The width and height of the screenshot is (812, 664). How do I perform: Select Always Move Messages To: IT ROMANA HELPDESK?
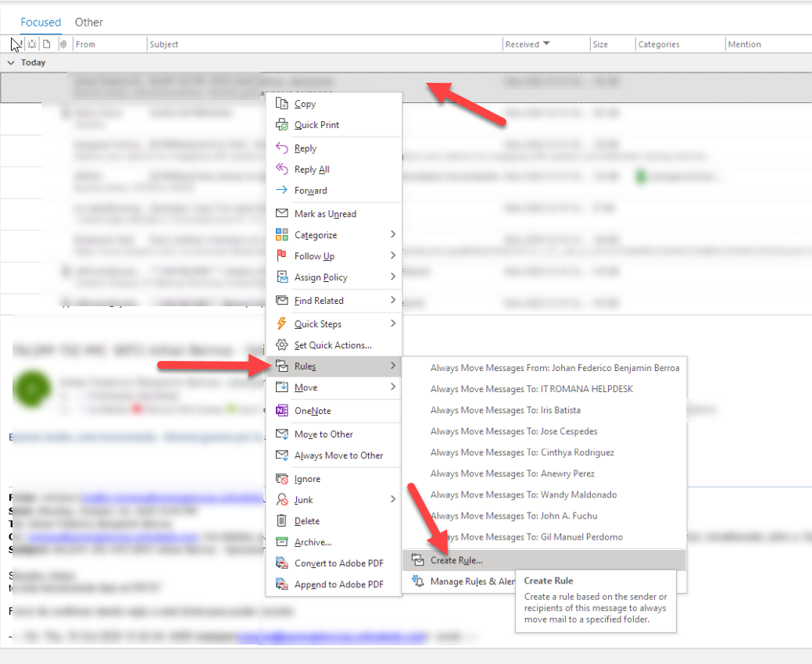tap(544, 389)
